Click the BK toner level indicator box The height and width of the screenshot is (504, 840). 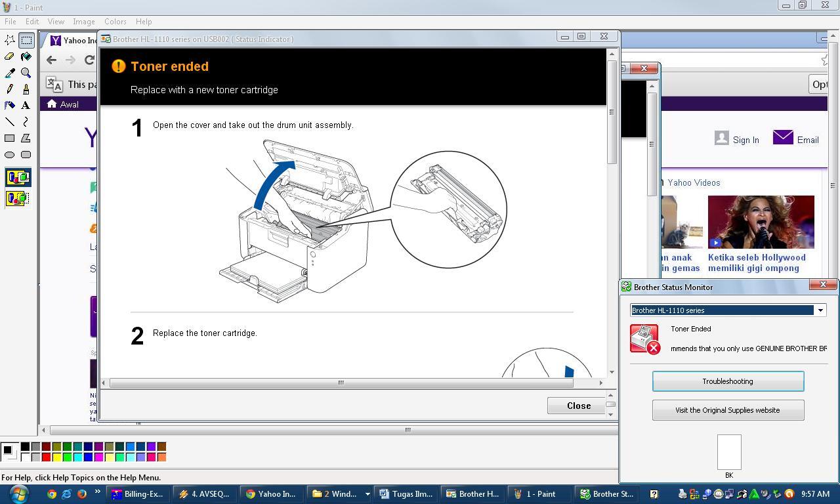coord(729,451)
